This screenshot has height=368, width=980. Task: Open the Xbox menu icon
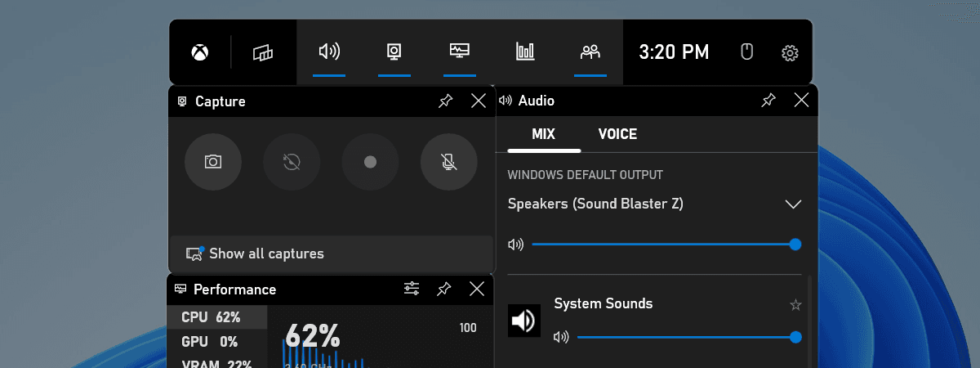pyautogui.click(x=199, y=52)
